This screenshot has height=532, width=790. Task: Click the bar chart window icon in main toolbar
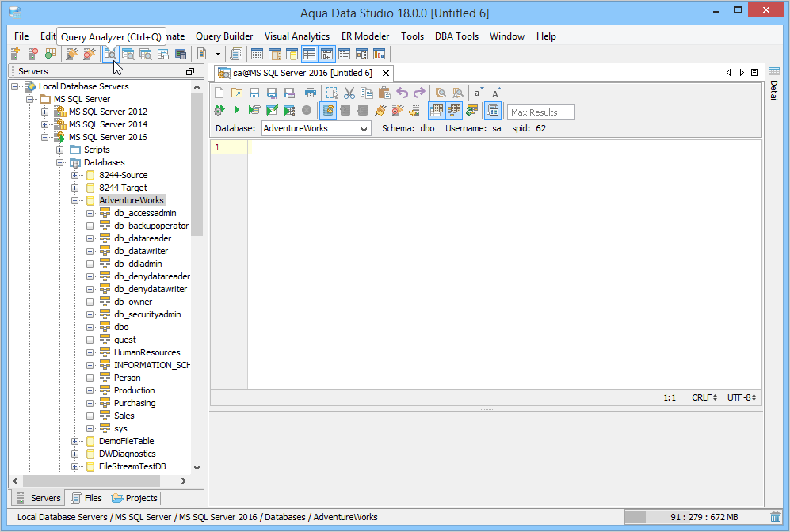click(379, 54)
